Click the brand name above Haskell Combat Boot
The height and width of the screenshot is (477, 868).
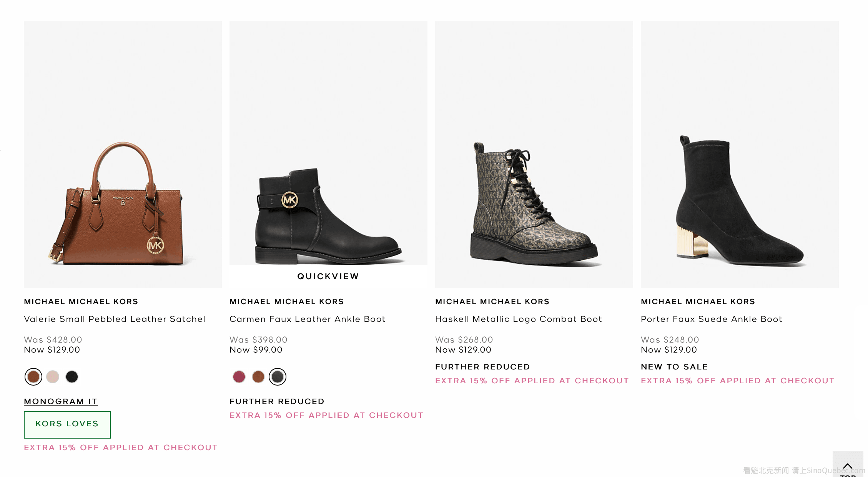492,302
